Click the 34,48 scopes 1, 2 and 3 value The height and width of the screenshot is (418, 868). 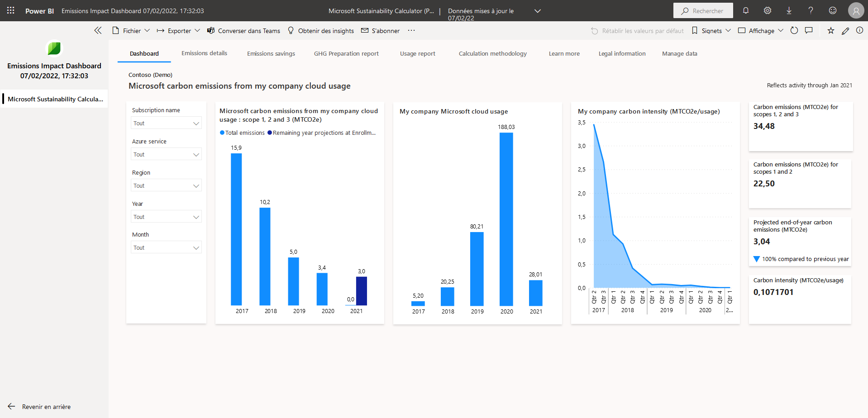[x=764, y=126]
